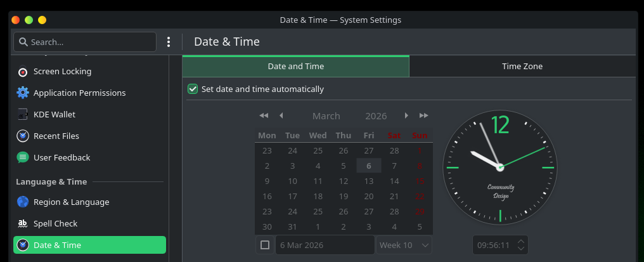Viewport: 644px width, 262px height.
Task: Toggle the checkbox beside the date field
Action: 265,245
